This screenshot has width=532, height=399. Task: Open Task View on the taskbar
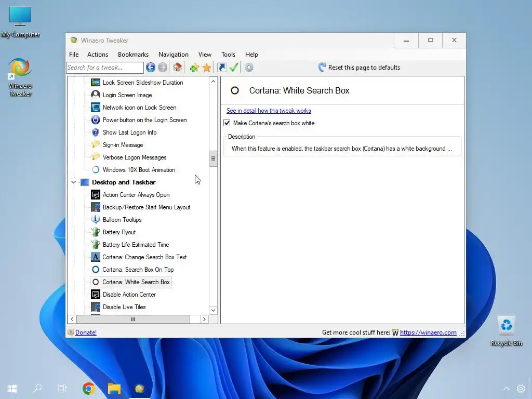62,389
